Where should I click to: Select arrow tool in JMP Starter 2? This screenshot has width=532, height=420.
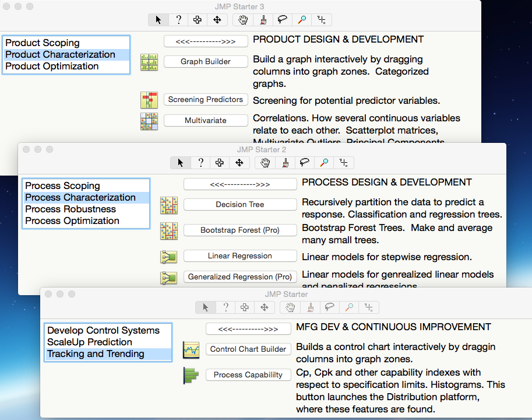(181, 163)
